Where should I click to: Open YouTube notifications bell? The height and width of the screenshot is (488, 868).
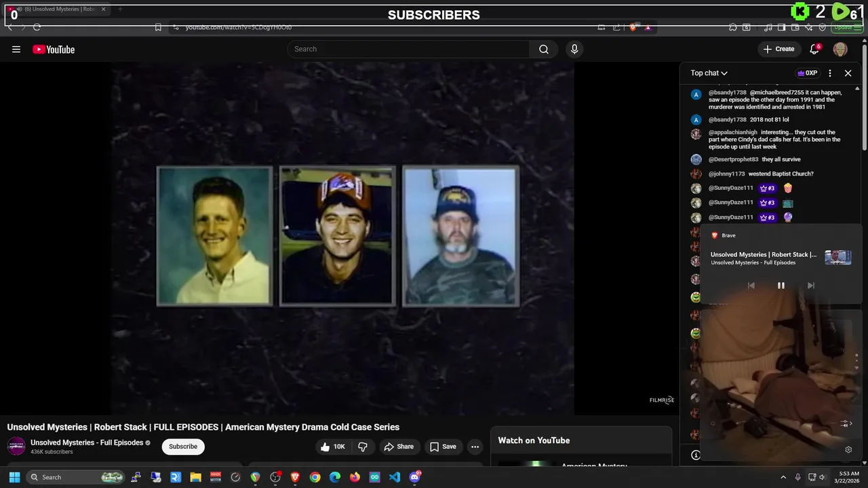pyautogui.click(x=814, y=49)
